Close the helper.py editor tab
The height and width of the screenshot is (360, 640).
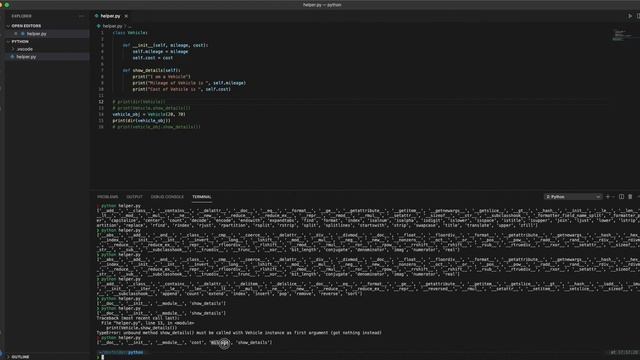126,16
